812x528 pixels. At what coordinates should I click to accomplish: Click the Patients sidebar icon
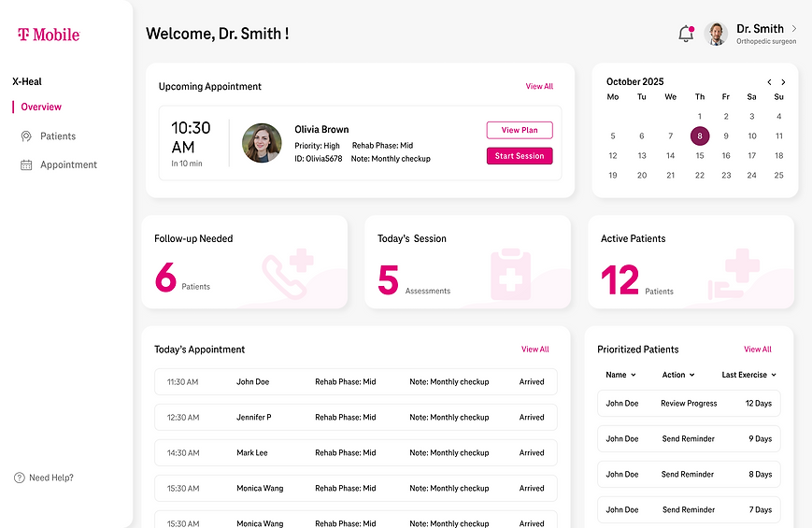pyautogui.click(x=26, y=136)
